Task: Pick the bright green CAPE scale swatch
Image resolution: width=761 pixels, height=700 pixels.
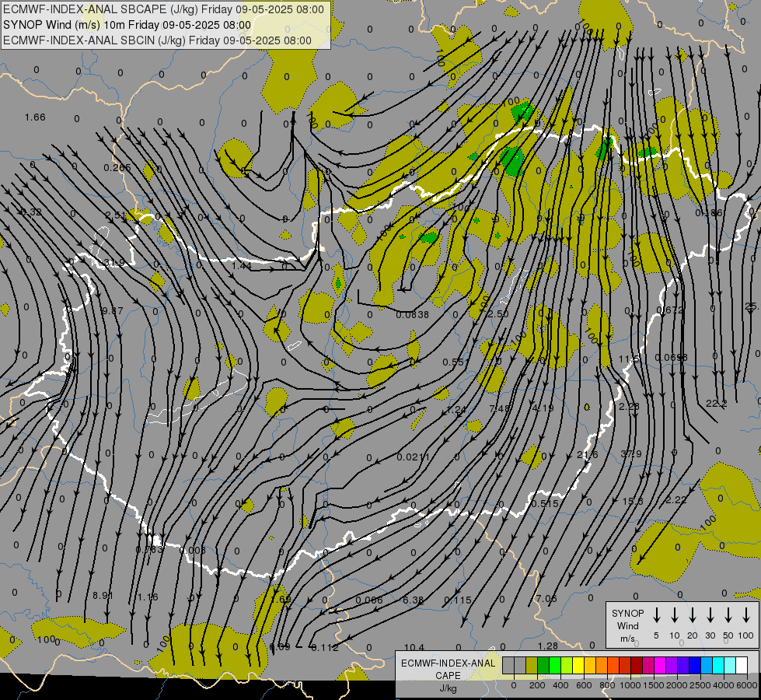Action: [555, 666]
